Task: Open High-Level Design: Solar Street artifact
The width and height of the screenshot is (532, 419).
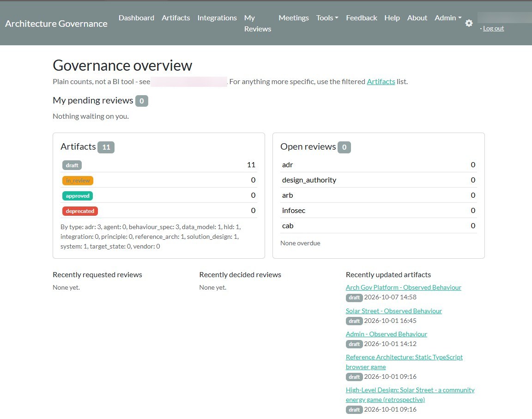Action: 410,395
